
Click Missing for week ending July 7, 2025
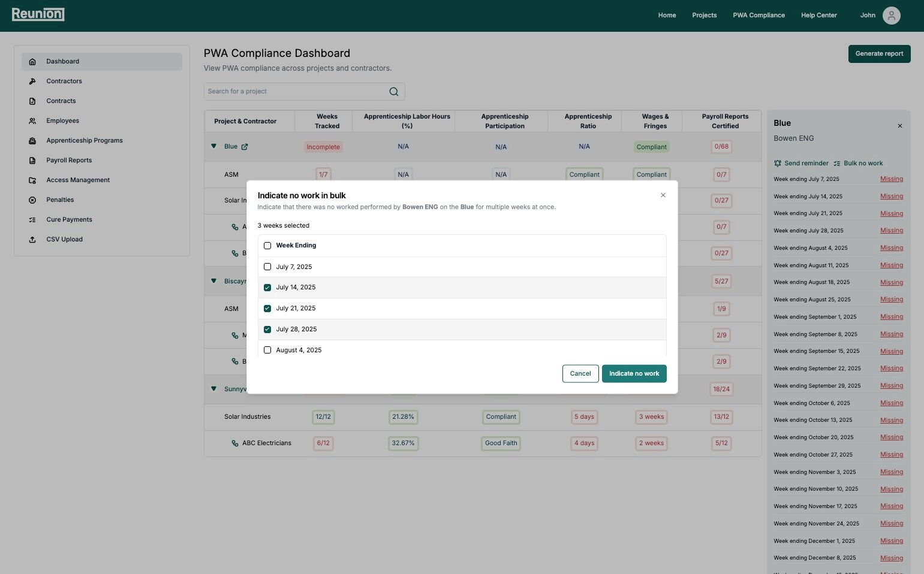point(891,179)
